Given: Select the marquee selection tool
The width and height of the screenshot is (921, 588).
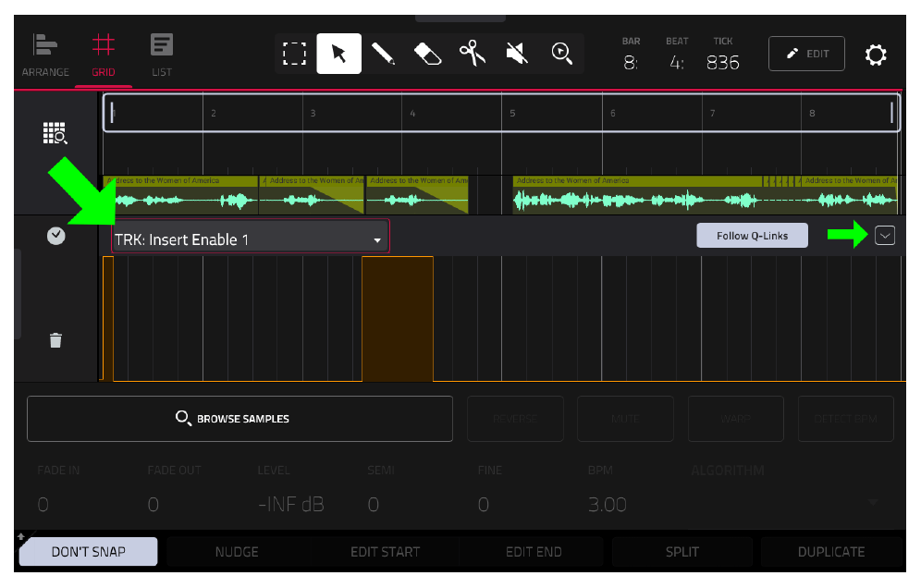Looking at the screenshot, I should [x=294, y=54].
